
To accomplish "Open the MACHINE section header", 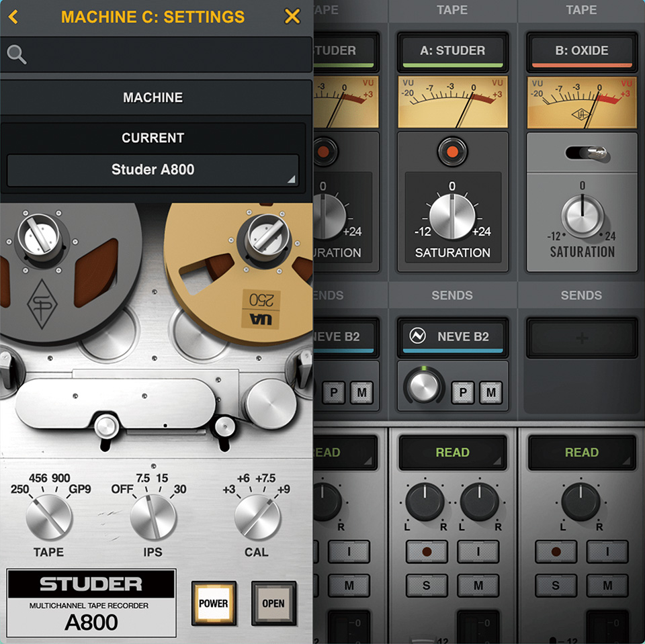I will click(153, 97).
